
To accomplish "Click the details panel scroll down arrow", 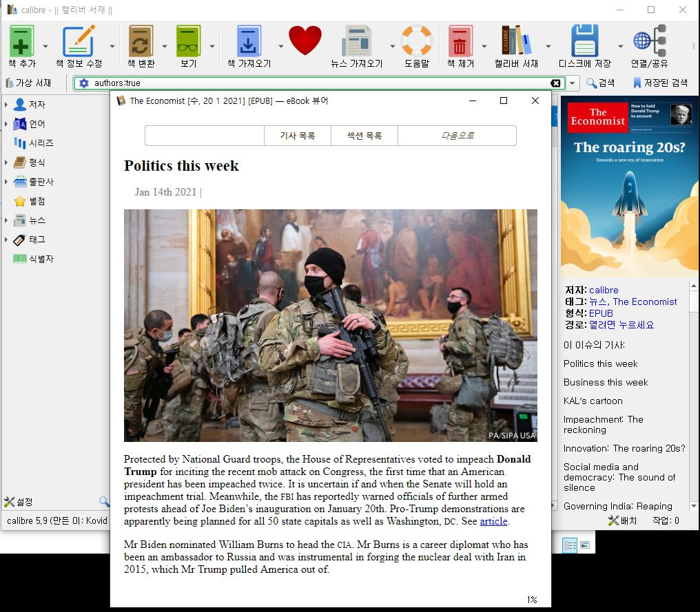I will [x=693, y=506].
